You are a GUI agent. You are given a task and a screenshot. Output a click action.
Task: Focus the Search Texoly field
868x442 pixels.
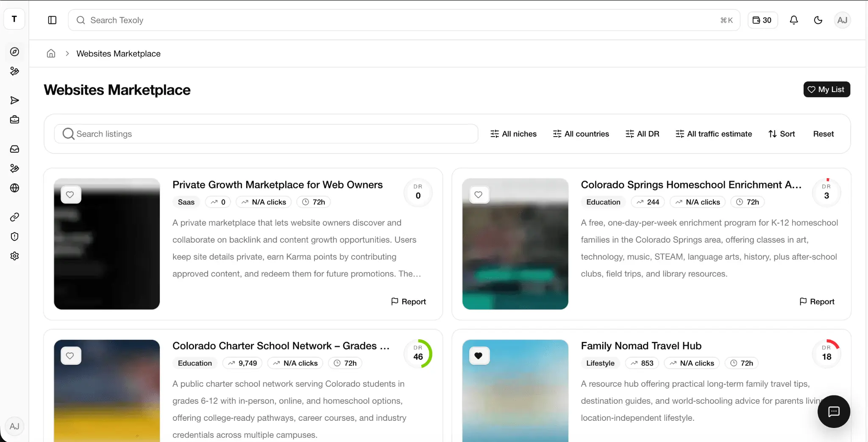click(404, 20)
